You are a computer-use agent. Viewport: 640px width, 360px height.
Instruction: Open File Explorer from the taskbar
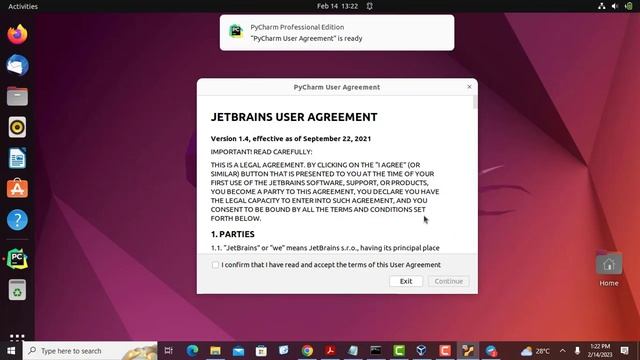215,351
